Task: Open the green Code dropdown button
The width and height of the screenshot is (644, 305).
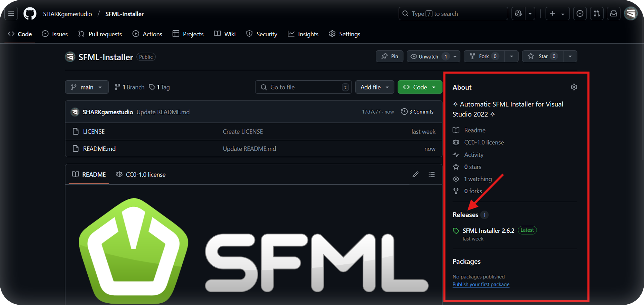Action: click(420, 87)
